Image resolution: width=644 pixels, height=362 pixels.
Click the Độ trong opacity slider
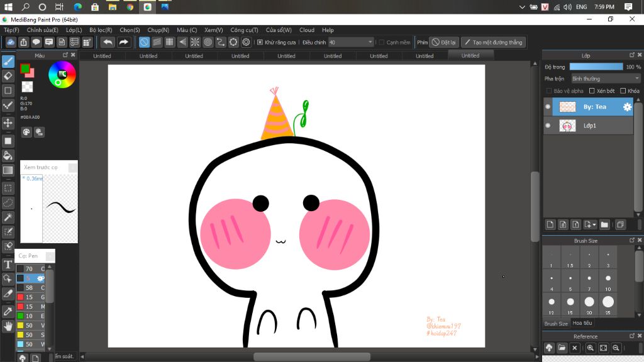(596, 67)
